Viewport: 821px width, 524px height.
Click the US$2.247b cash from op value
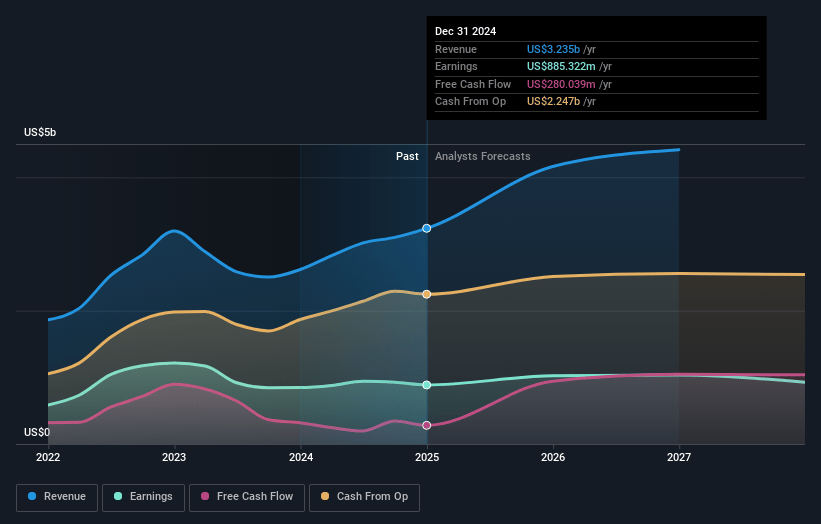[553, 102]
